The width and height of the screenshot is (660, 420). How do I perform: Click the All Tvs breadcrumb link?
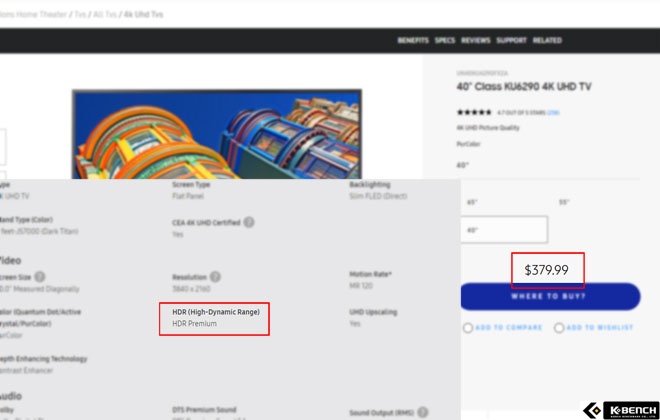click(x=105, y=14)
